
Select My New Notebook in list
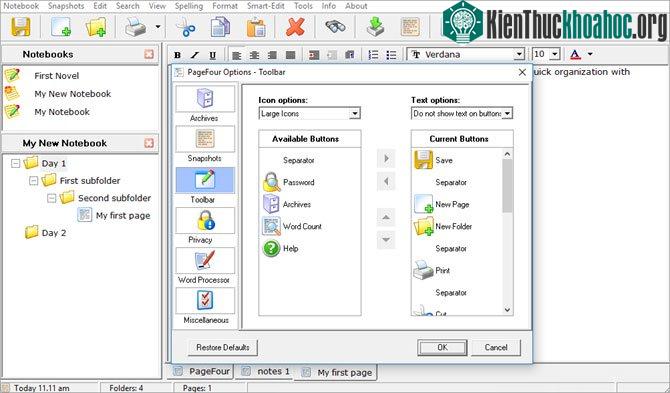click(x=73, y=94)
